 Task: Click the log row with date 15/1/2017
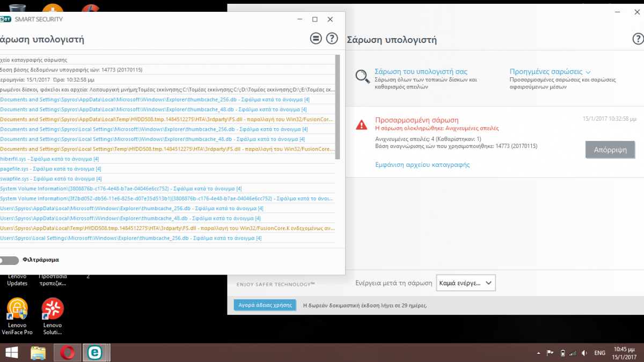(167, 79)
